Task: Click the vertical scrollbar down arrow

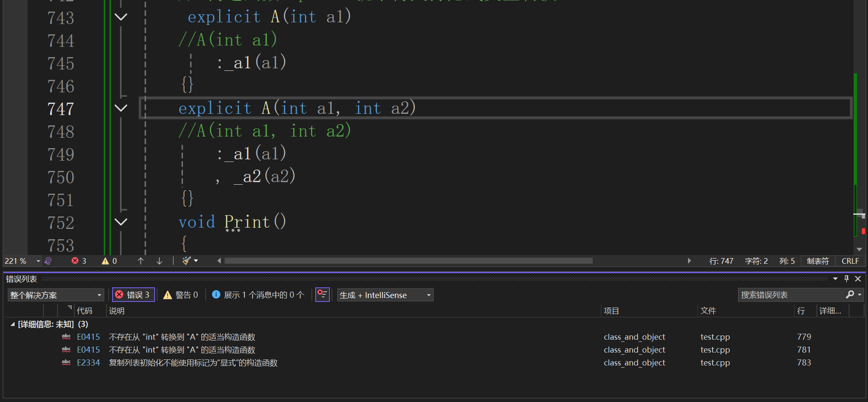Action: (859, 250)
